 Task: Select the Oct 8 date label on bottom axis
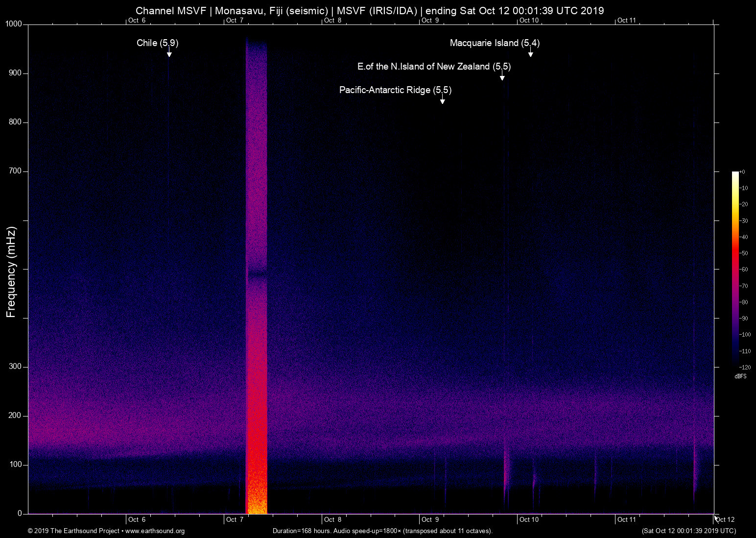point(332,519)
